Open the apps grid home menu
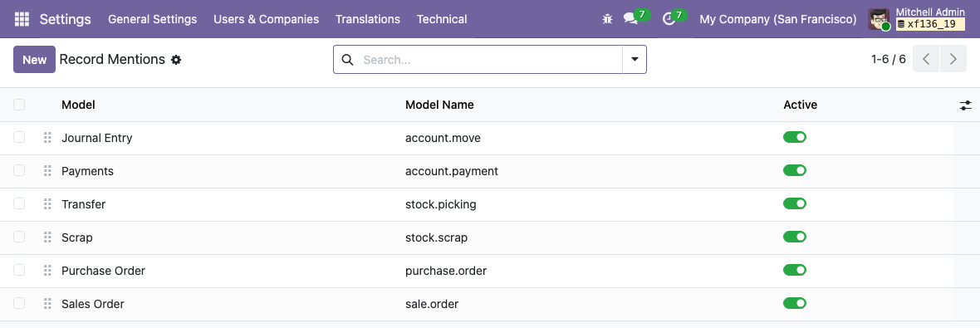980x328 pixels. pyautogui.click(x=22, y=19)
